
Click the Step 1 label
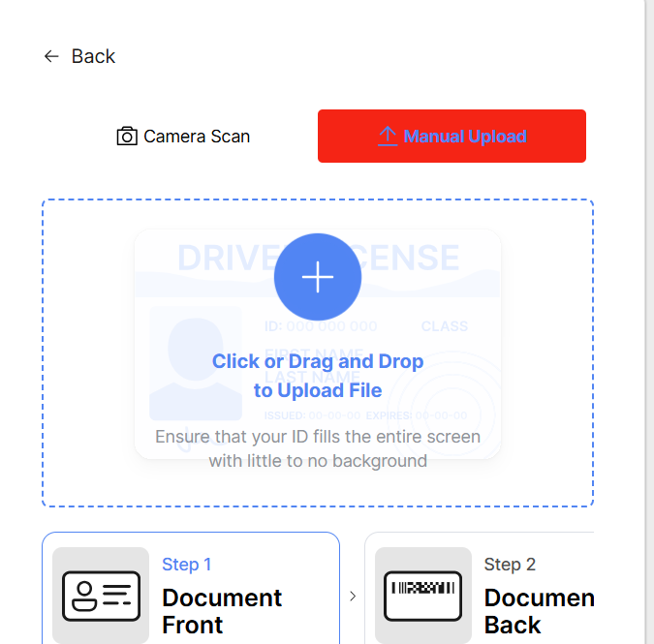pyautogui.click(x=186, y=565)
